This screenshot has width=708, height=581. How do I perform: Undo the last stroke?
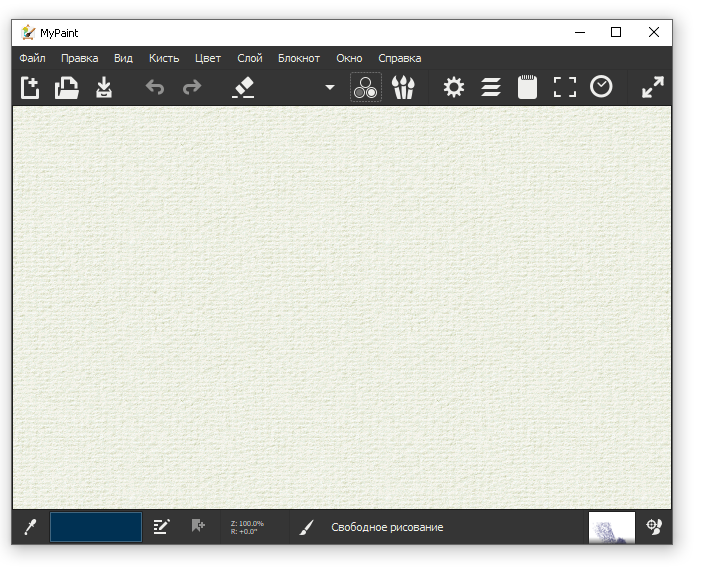pos(155,87)
